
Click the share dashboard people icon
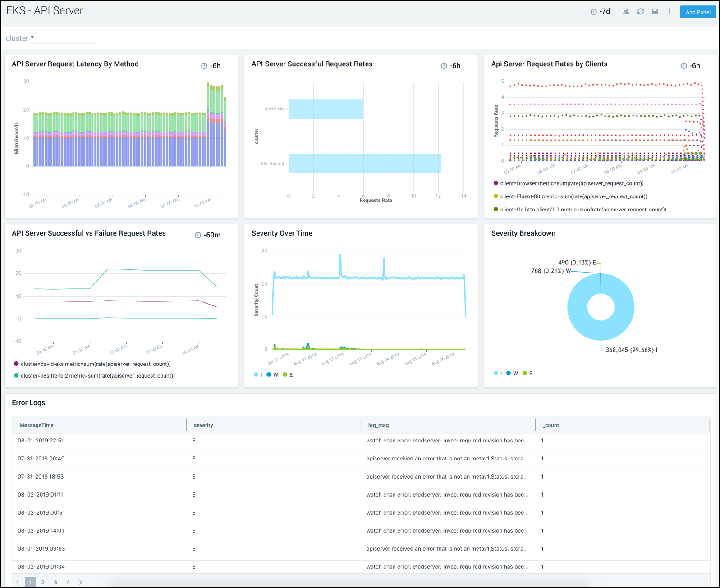(626, 12)
